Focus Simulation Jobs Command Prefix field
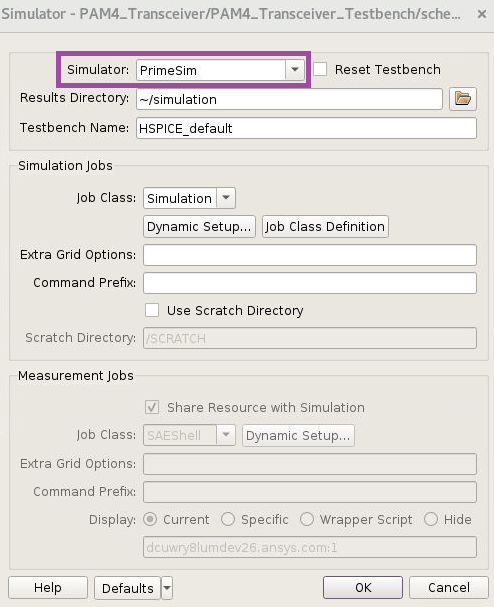This screenshot has height=607, width=494. point(310,283)
